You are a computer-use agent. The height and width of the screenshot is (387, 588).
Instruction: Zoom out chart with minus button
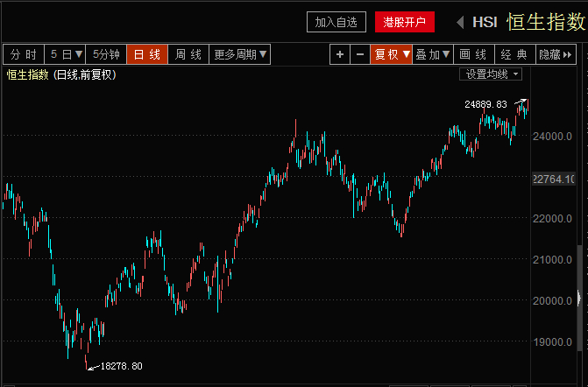[x=360, y=54]
